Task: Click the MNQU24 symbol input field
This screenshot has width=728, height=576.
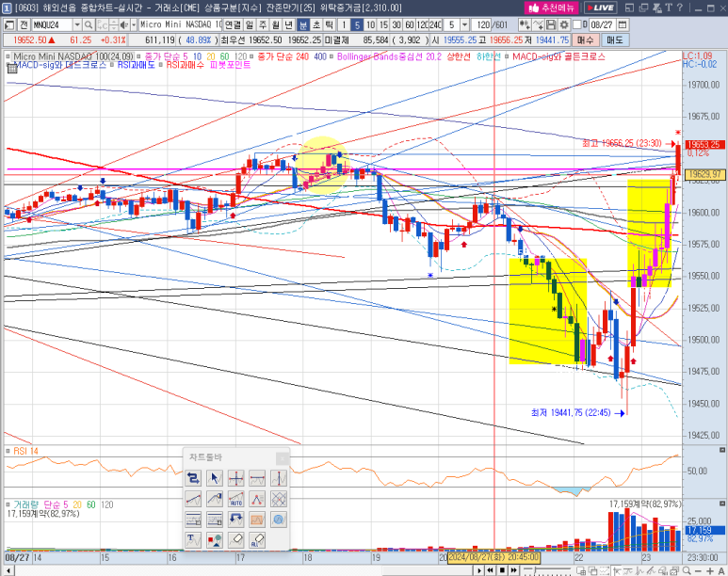Action: pyautogui.click(x=53, y=25)
